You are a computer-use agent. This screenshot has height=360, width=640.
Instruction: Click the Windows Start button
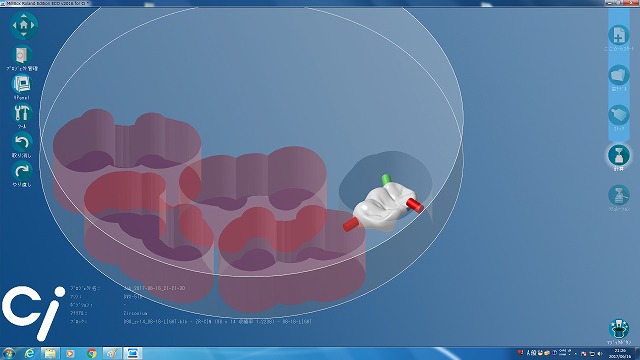coord(8,353)
